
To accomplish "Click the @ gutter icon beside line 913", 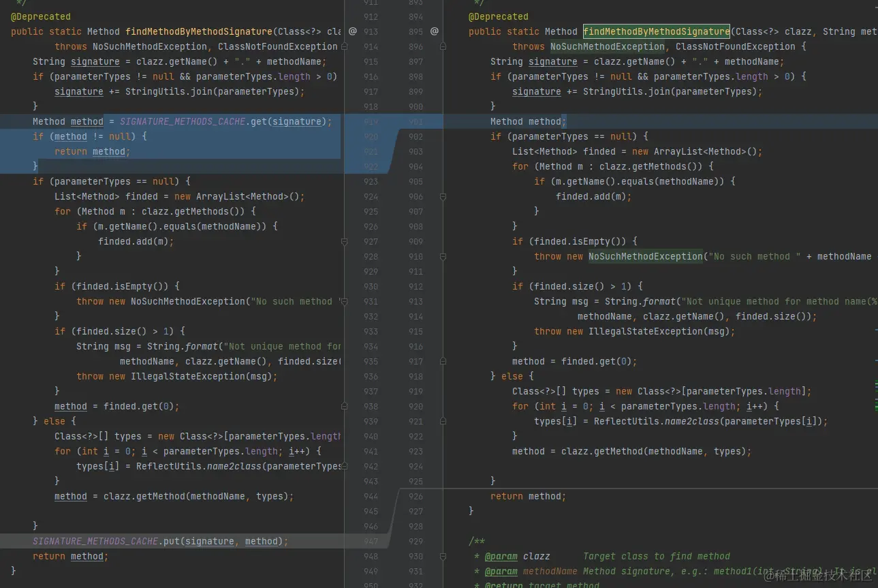I will pyautogui.click(x=352, y=31).
